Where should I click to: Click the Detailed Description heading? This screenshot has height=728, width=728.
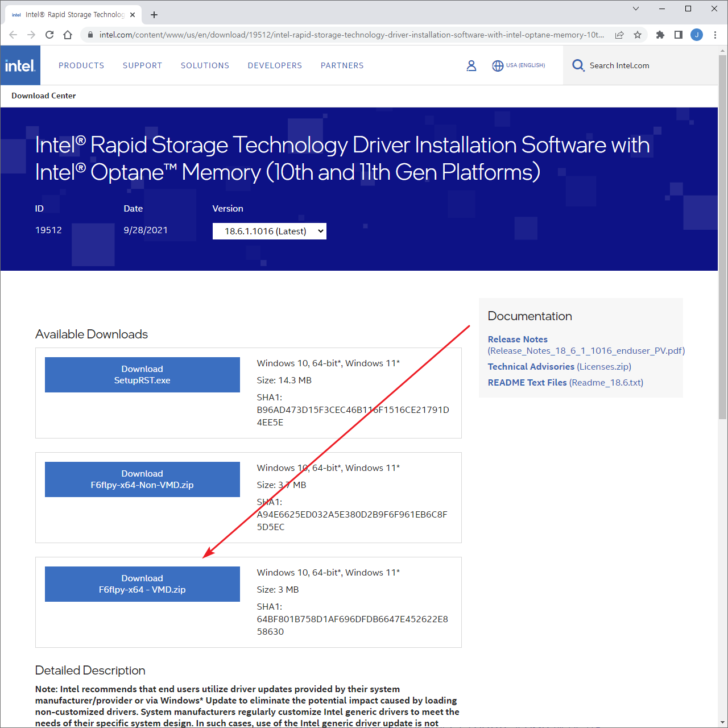[x=90, y=671]
